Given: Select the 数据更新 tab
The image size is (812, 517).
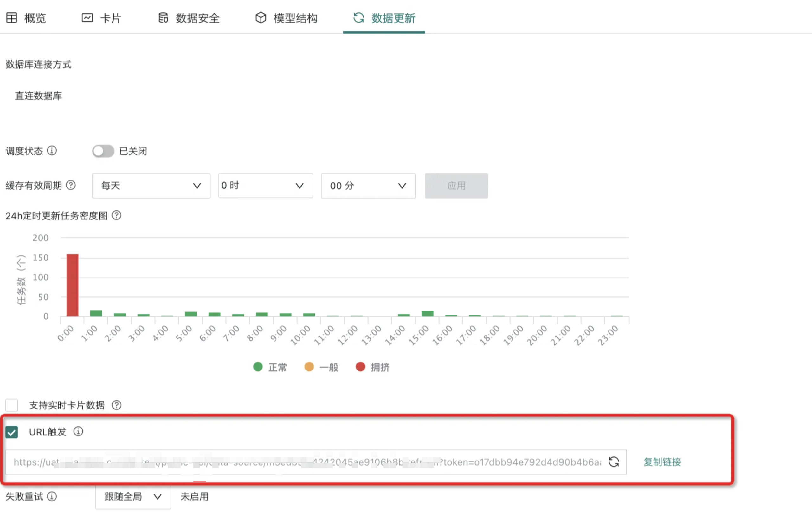Looking at the screenshot, I should (x=384, y=18).
